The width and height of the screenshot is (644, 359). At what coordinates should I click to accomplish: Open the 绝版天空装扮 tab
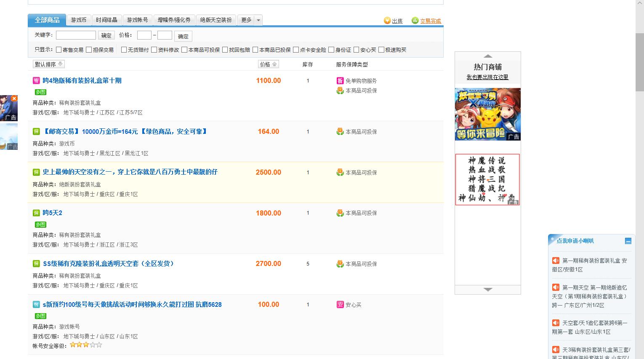click(216, 20)
